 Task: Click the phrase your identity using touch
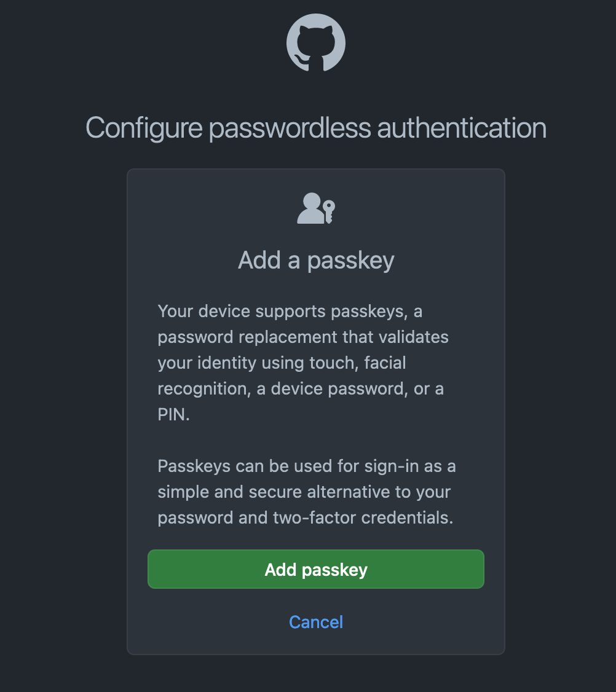[258, 363]
